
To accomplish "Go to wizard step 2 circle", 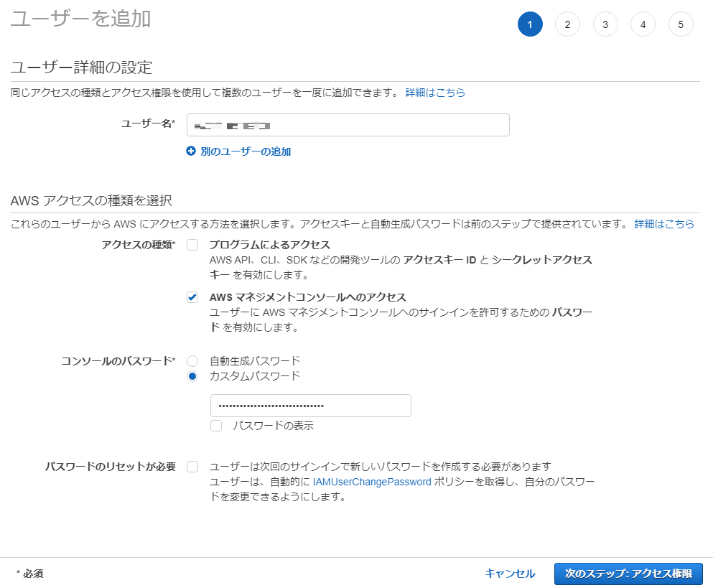I will 567,24.
